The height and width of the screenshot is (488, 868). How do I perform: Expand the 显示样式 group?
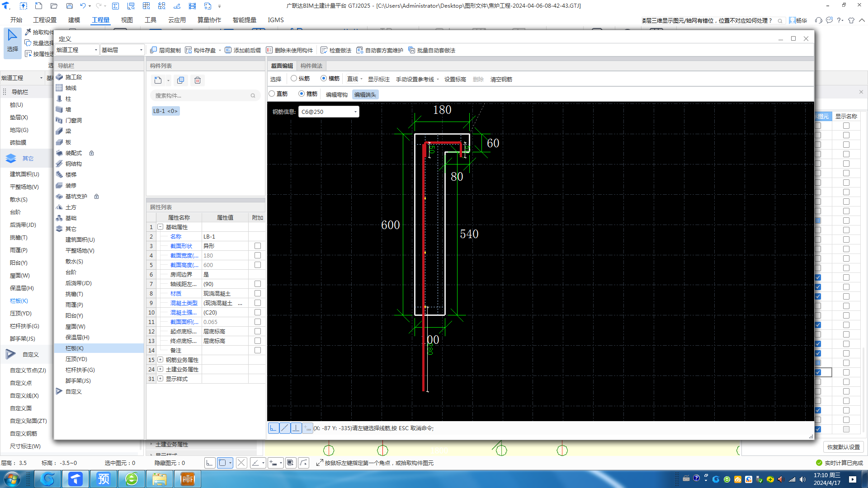coord(160,379)
